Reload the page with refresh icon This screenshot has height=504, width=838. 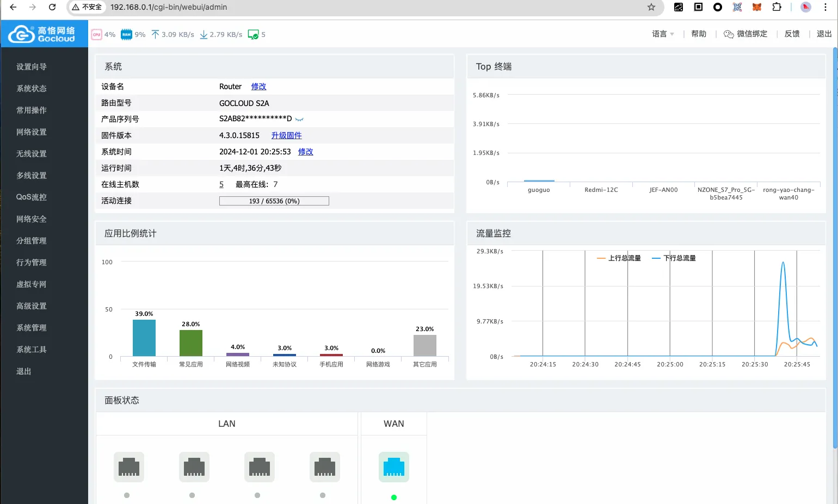[52, 7]
